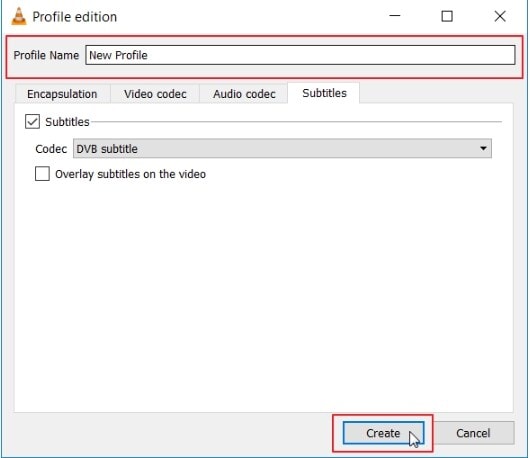Click the Codec label beside the dropdown
530x458 pixels.
pyautogui.click(x=51, y=149)
